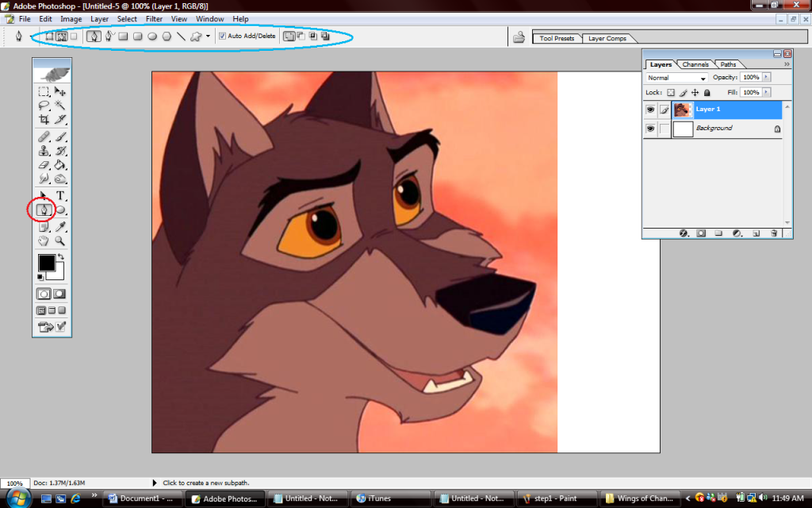Click the black foreground color swatch
The width and height of the screenshot is (812, 508).
click(46, 263)
